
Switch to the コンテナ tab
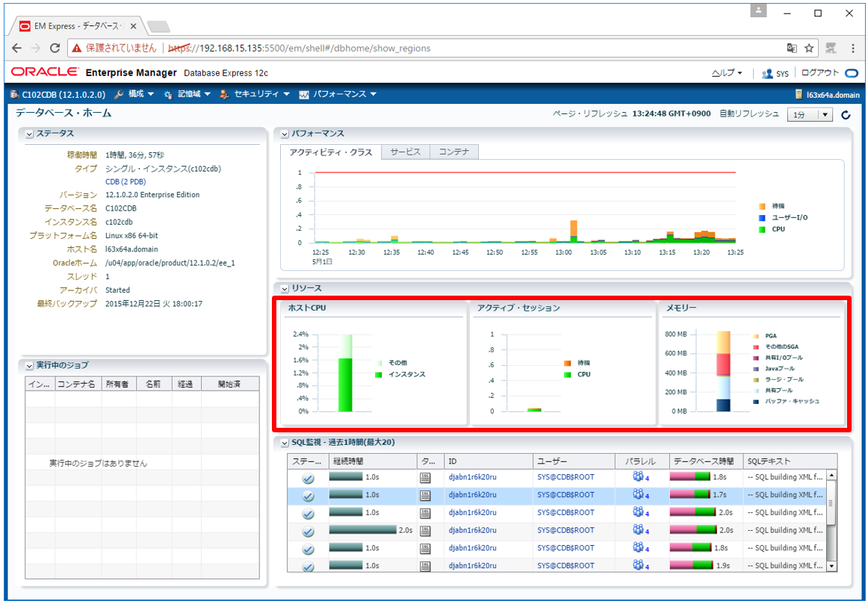pyautogui.click(x=454, y=152)
